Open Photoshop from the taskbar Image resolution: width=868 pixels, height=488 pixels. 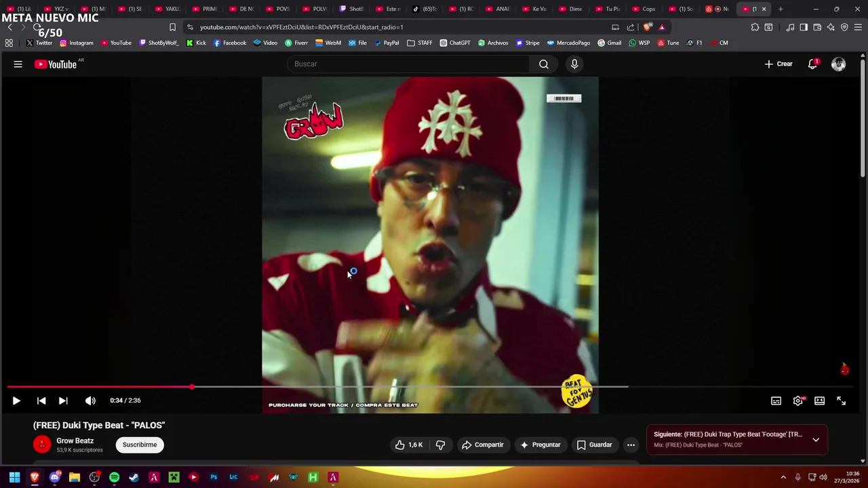pyautogui.click(x=214, y=477)
